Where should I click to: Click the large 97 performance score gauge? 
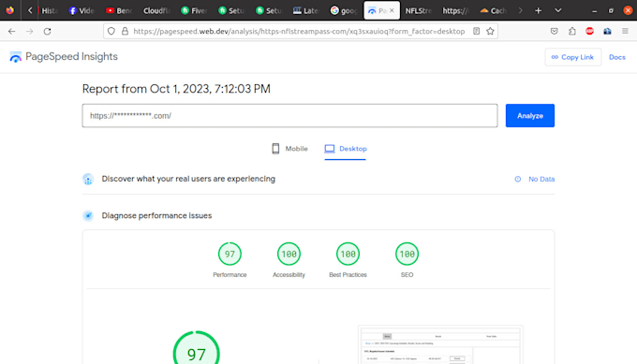[196, 348]
